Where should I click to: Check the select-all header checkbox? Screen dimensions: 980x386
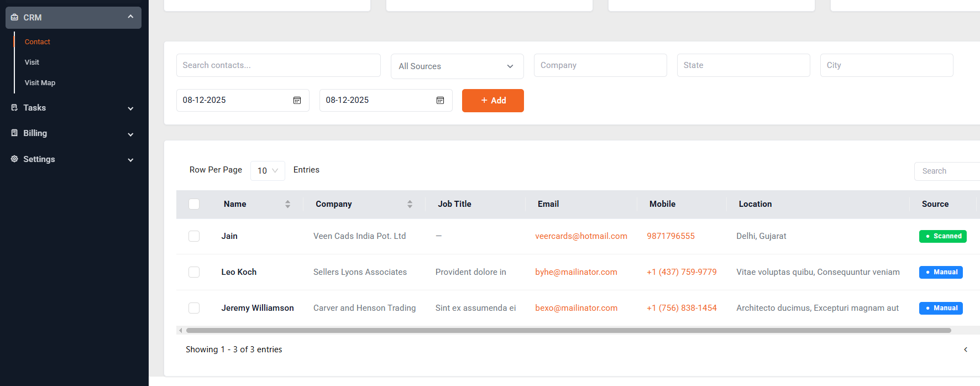pos(194,204)
